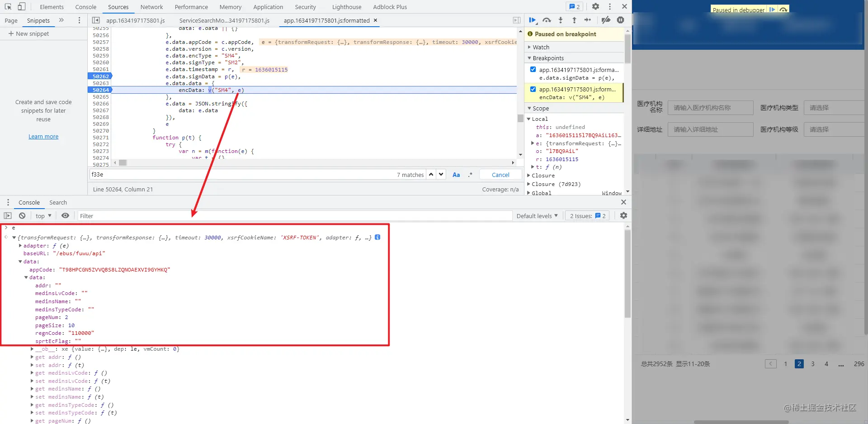
Task: Close the console drawer
Action: (623, 202)
